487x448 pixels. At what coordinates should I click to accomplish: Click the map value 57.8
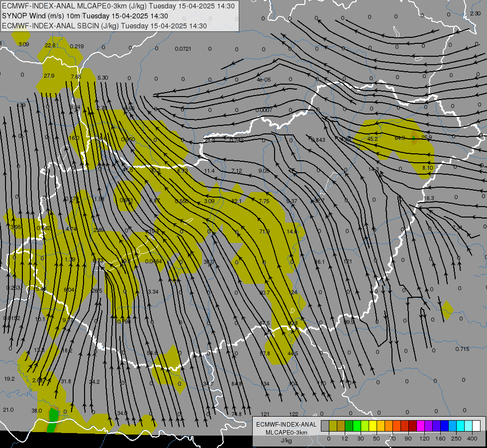point(265,353)
